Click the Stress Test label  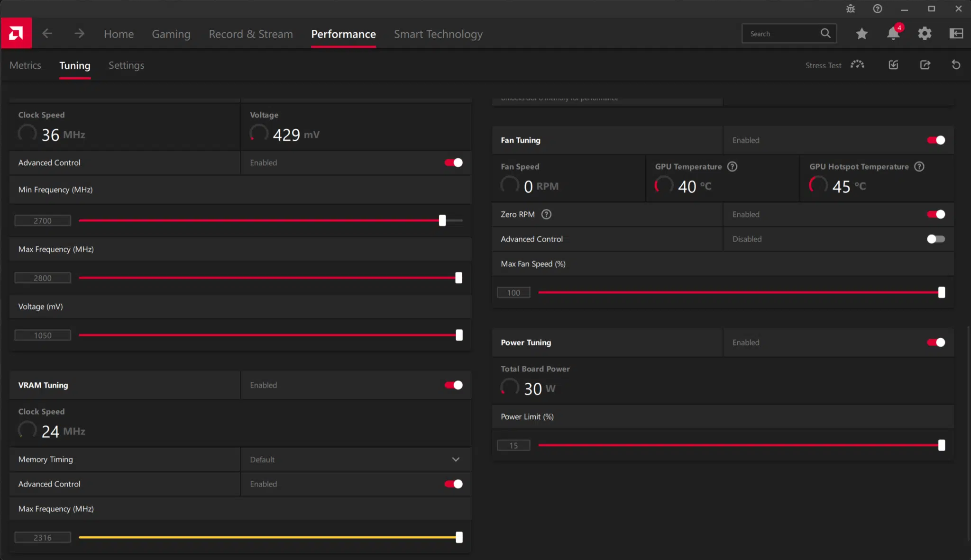pyautogui.click(x=823, y=65)
